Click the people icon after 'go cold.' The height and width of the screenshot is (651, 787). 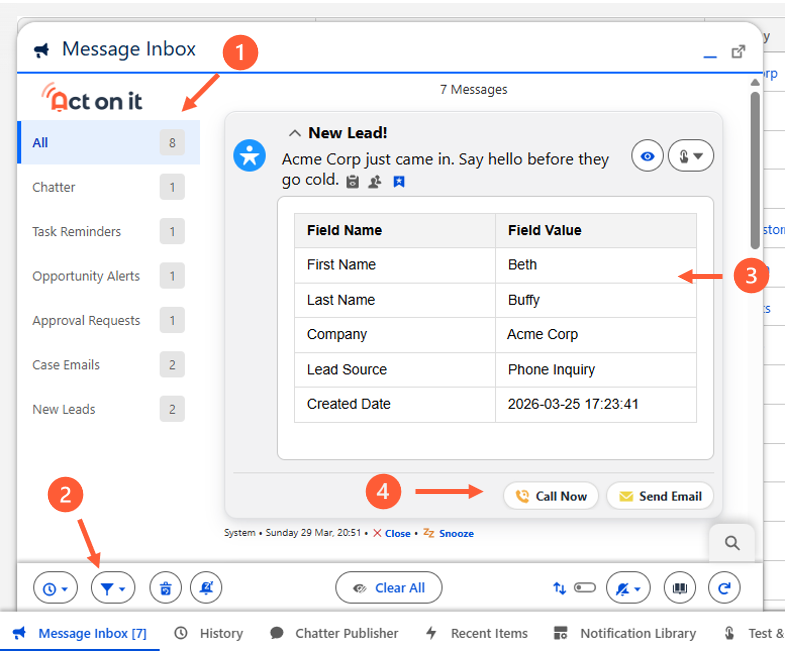coord(375,182)
